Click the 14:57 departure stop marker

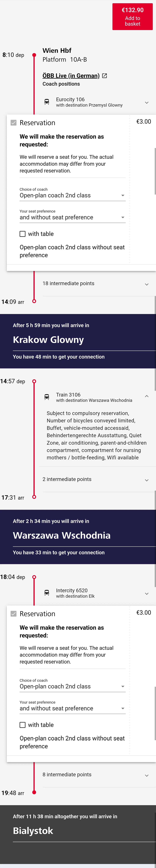[34, 381]
